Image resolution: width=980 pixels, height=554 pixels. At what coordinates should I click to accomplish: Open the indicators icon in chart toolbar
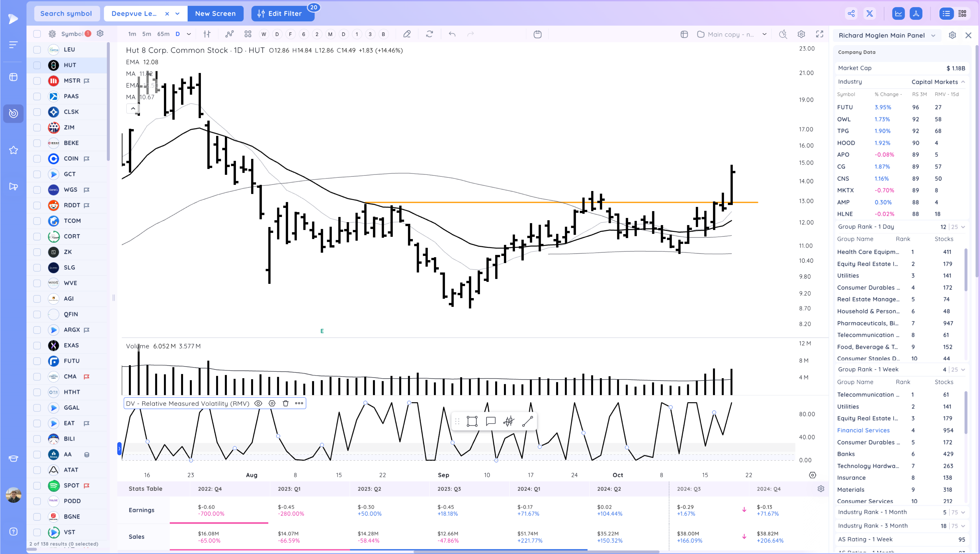point(229,34)
